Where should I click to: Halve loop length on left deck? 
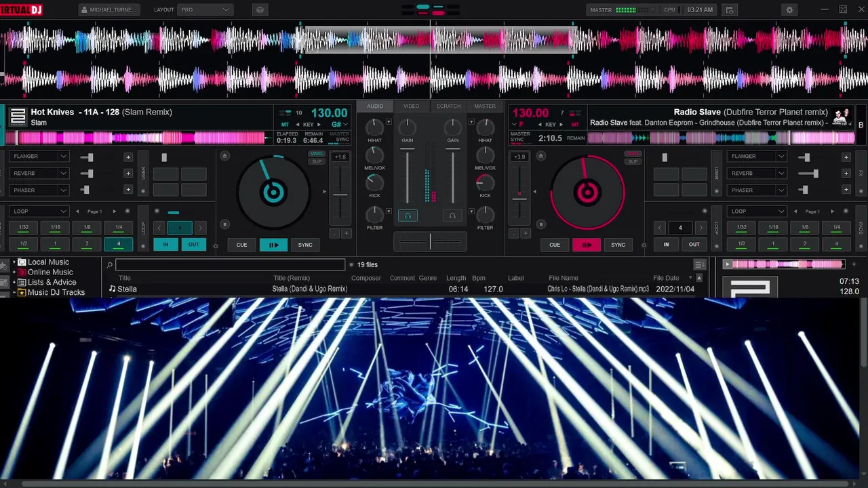tap(159, 228)
